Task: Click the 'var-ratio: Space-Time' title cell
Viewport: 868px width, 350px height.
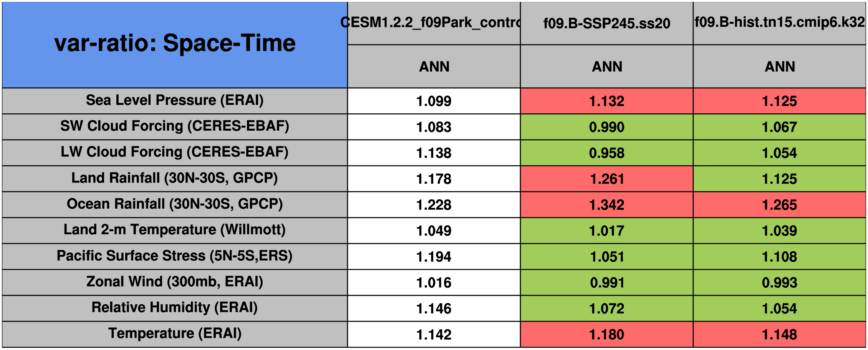Action: tap(175, 43)
